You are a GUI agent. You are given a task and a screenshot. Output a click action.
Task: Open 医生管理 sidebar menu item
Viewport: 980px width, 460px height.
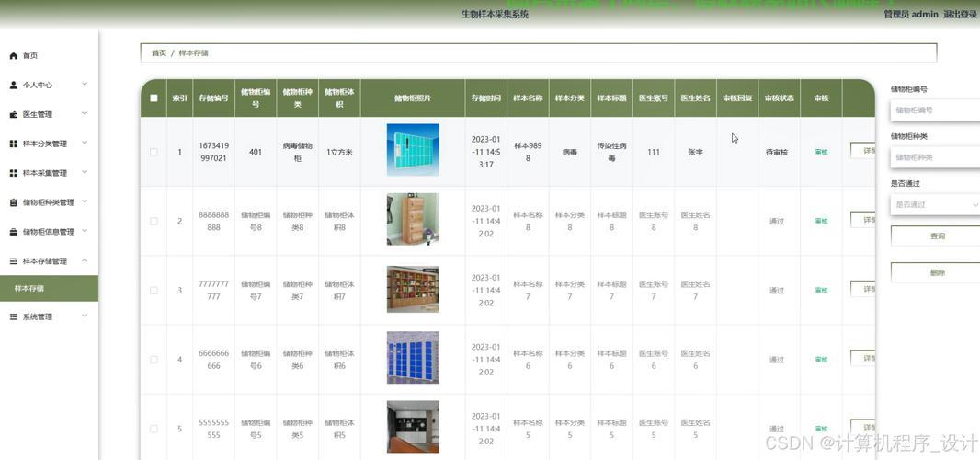(49, 114)
